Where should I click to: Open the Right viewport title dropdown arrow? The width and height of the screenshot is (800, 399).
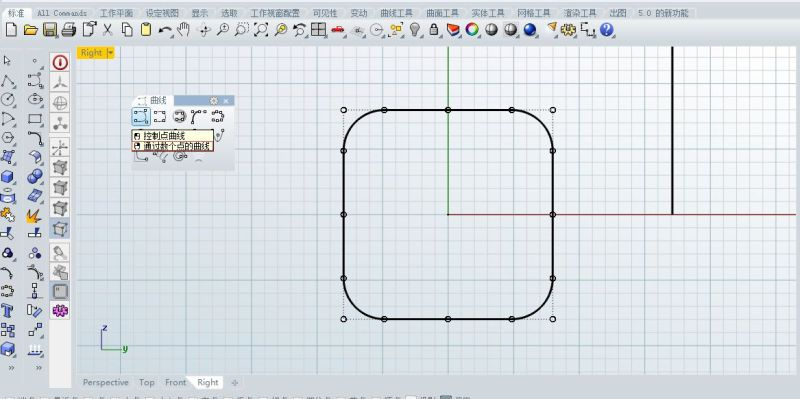pyautogui.click(x=111, y=53)
